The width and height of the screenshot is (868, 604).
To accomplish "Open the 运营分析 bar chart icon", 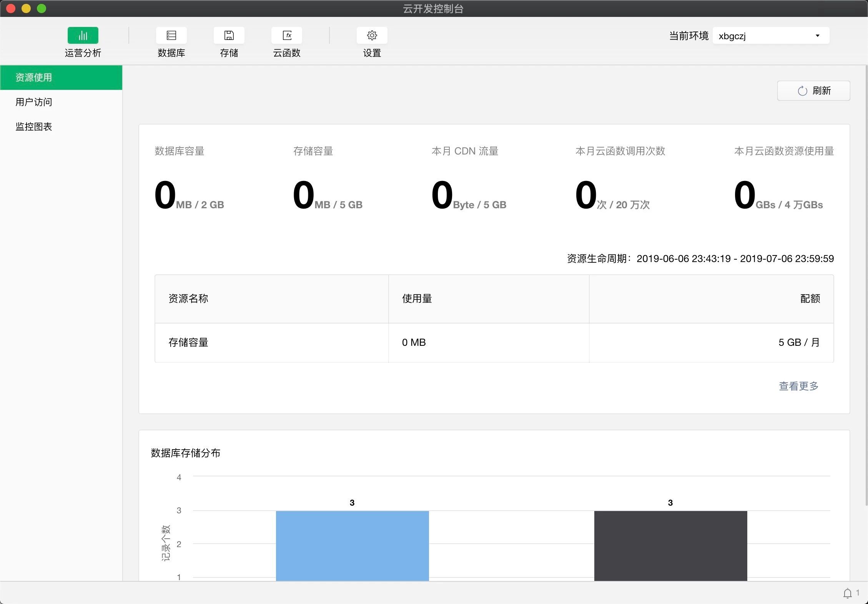I will tap(83, 35).
